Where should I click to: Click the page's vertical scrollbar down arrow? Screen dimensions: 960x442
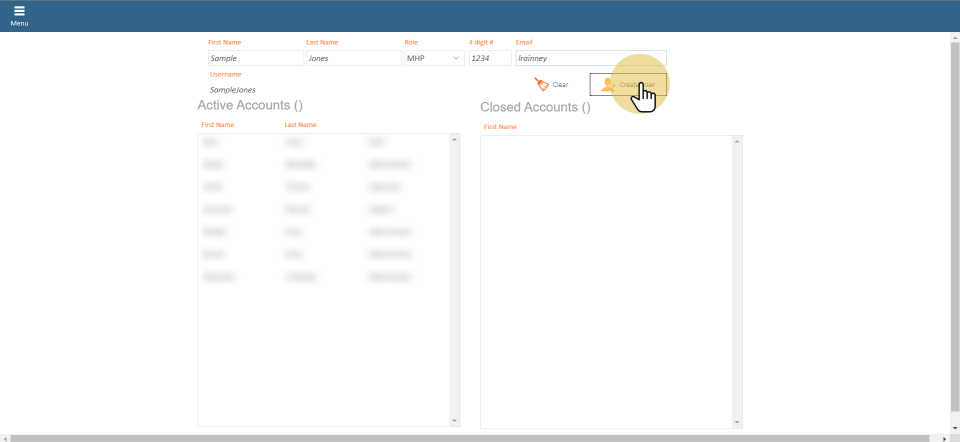(953, 428)
